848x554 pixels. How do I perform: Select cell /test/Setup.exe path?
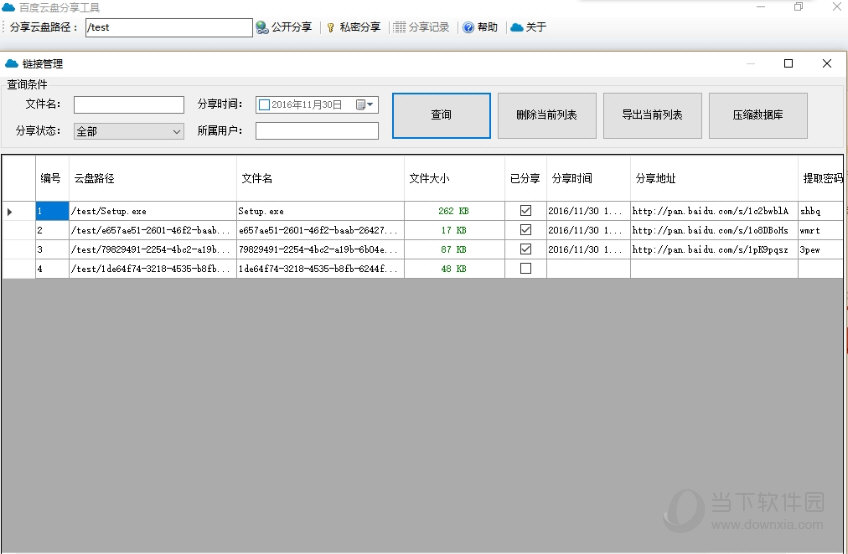pos(153,211)
